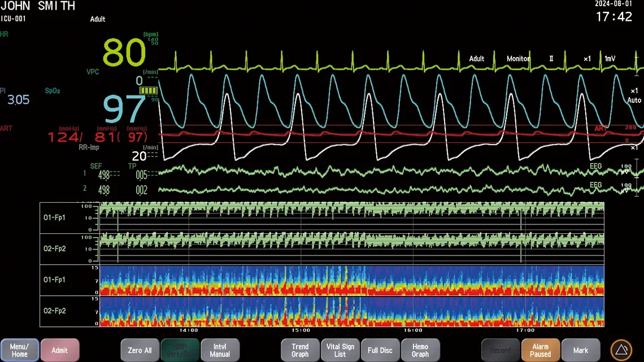The image size is (644, 362).
Task: Open the ECG Monitor filter mode setting
Action: [518, 59]
